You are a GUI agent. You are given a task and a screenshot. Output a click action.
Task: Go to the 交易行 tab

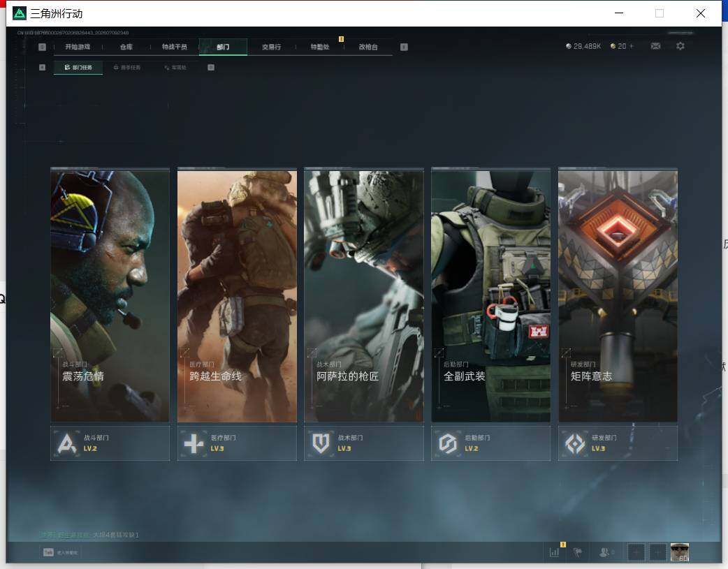point(271,47)
